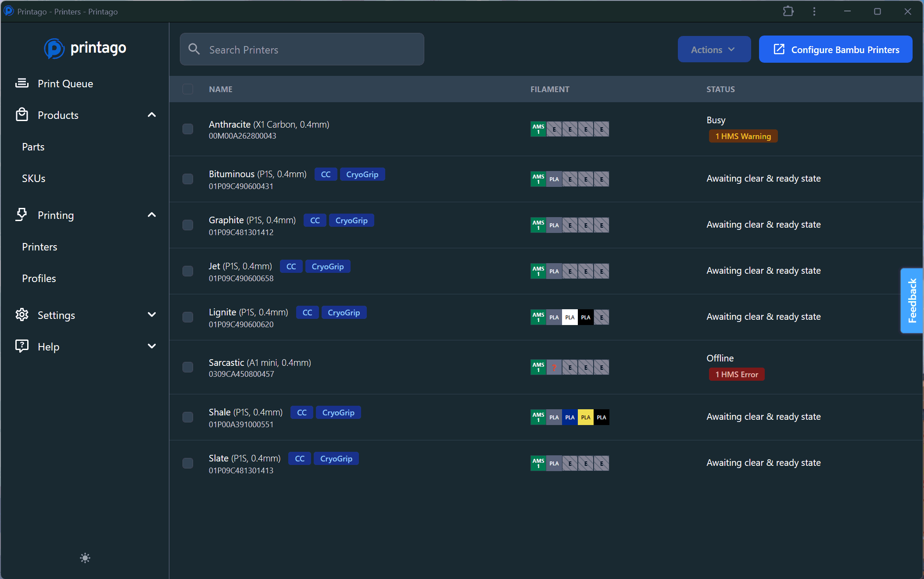The image size is (924, 579).
Task: Open the Printers page in sidebar
Action: coord(39,247)
